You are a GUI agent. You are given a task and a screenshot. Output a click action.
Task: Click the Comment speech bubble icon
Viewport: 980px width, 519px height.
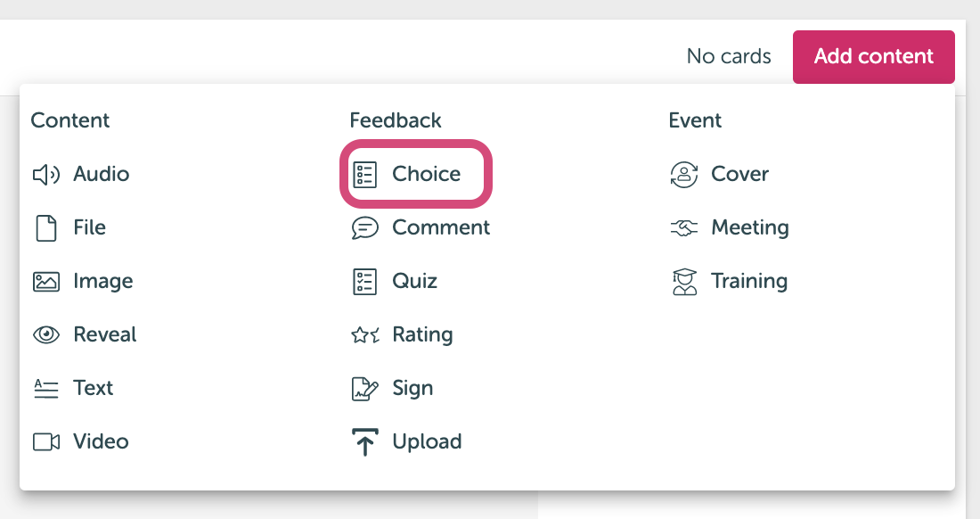365,227
